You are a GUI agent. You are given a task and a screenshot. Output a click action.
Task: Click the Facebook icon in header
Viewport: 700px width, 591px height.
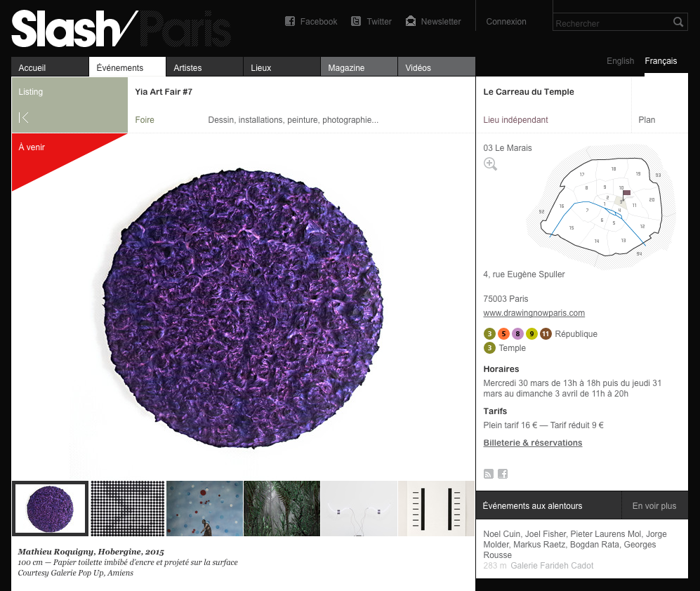(x=290, y=21)
